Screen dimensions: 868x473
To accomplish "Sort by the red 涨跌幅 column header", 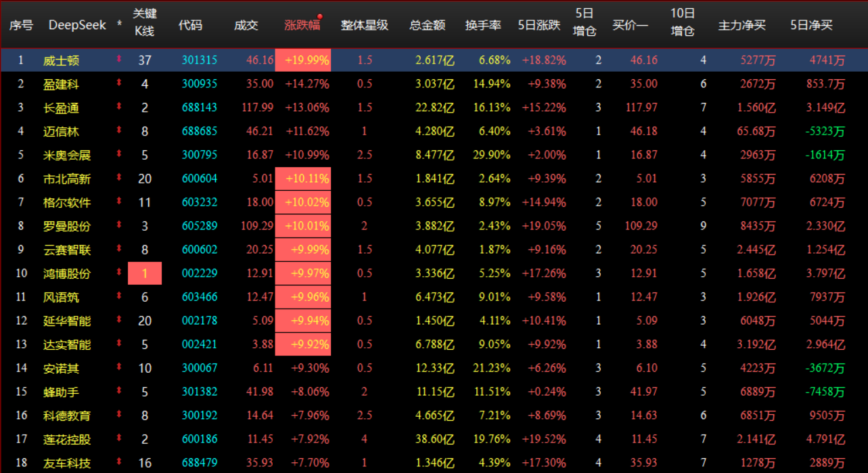I will pos(302,25).
